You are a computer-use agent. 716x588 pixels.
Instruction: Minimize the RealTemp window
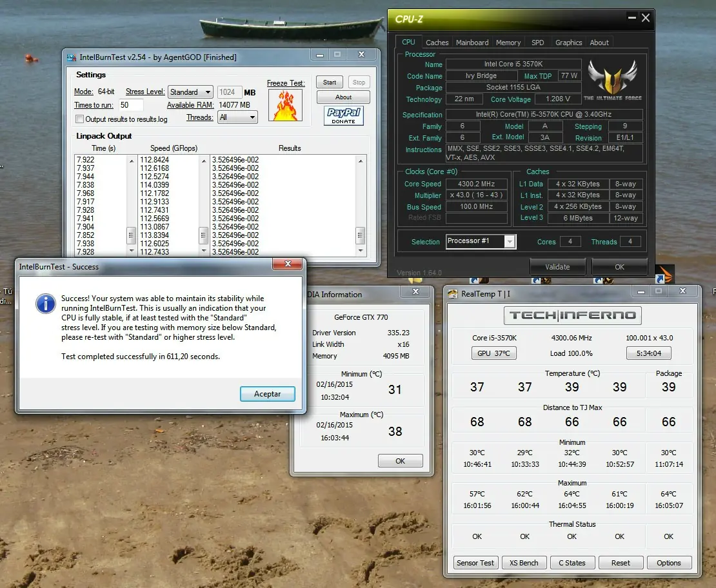[641, 291]
